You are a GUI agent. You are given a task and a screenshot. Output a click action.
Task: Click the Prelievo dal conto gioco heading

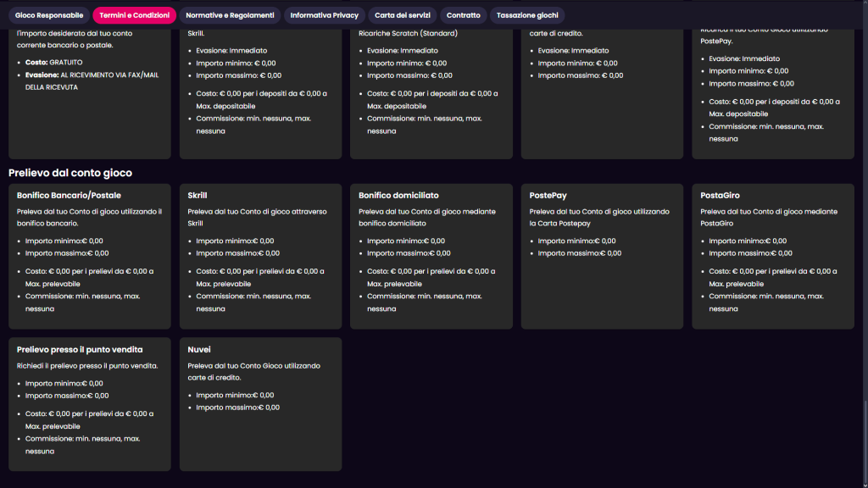70,173
